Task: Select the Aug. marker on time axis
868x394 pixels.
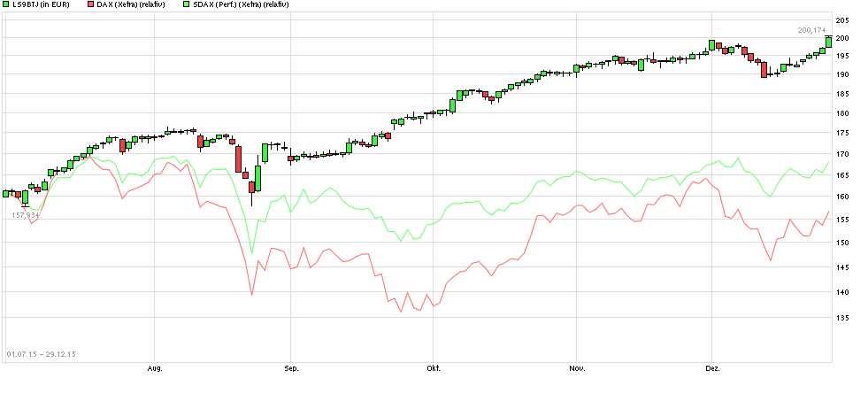Action: point(155,367)
